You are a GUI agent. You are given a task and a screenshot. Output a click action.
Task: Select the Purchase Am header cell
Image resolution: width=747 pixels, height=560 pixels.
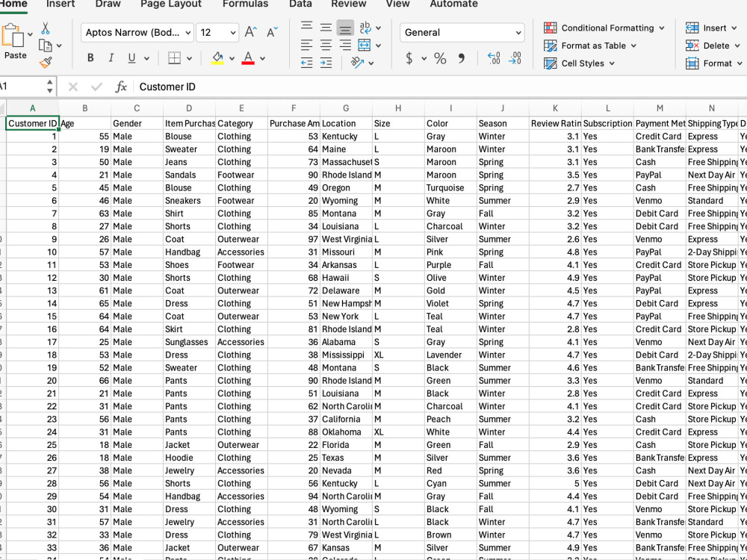294,123
